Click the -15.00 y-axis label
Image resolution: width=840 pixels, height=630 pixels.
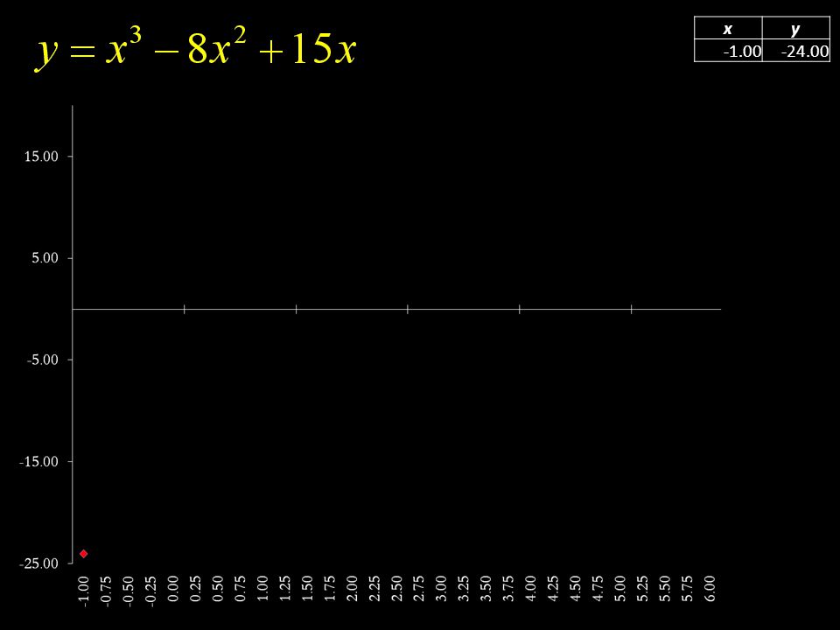pyautogui.click(x=38, y=461)
